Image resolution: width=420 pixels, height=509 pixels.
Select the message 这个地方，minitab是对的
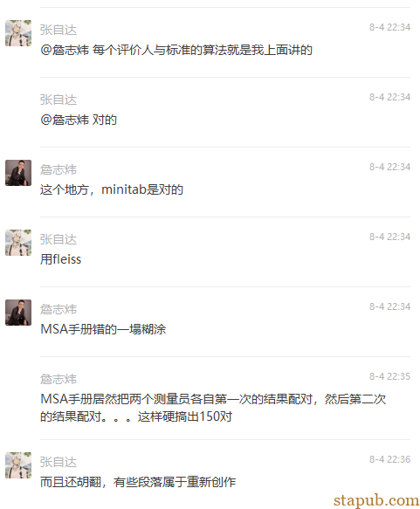pyautogui.click(x=112, y=189)
